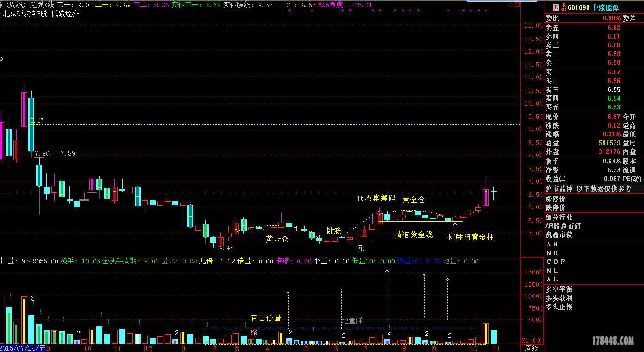
Task: Click the latest cyan cross candlestick
Action: tap(494, 193)
